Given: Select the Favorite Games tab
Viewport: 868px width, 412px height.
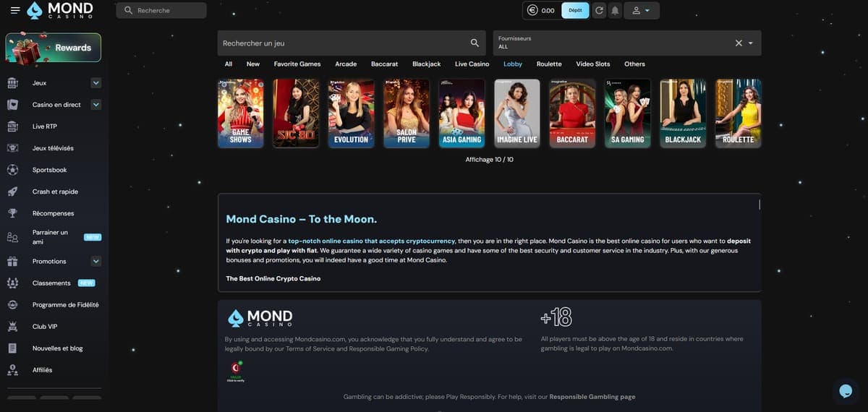Looking at the screenshot, I should [x=297, y=64].
